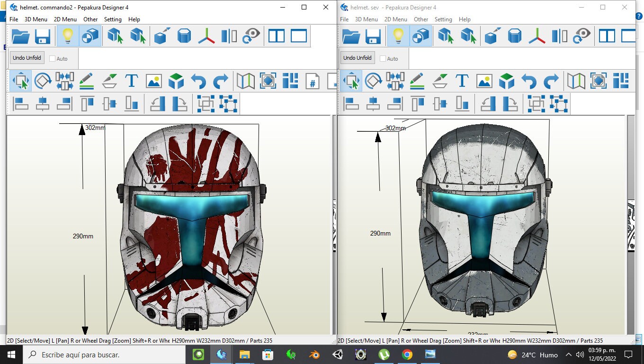Open the 2D Menu of the left window
Viewport: 644px width, 364px height.
point(65,19)
